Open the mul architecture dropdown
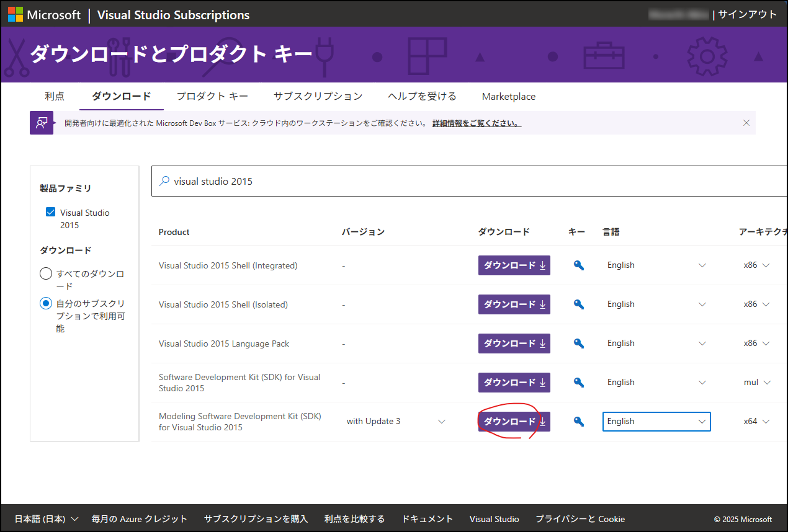 (x=757, y=383)
